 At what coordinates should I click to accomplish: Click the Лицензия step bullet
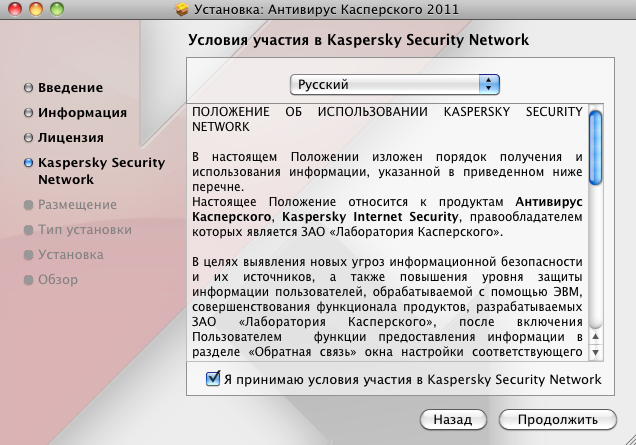(28, 137)
